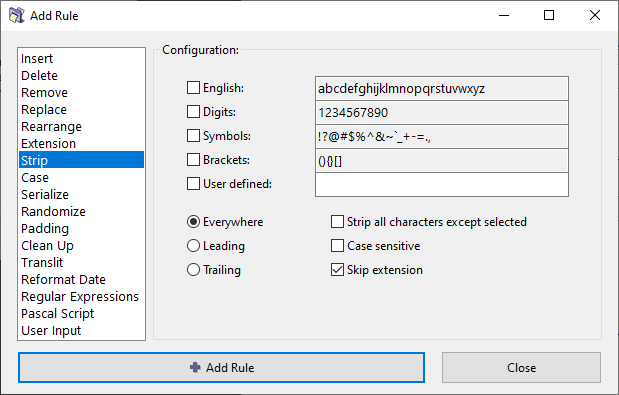Image resolution: width=619 pixels, height=395 pixels.
Task: Select the Leading radio button
Action: click(x=193, y=246)
